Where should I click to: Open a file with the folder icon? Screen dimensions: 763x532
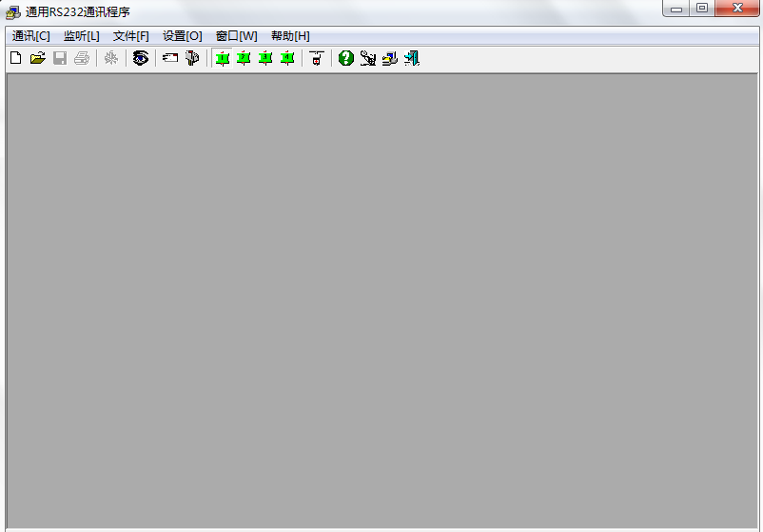[38, 58]
